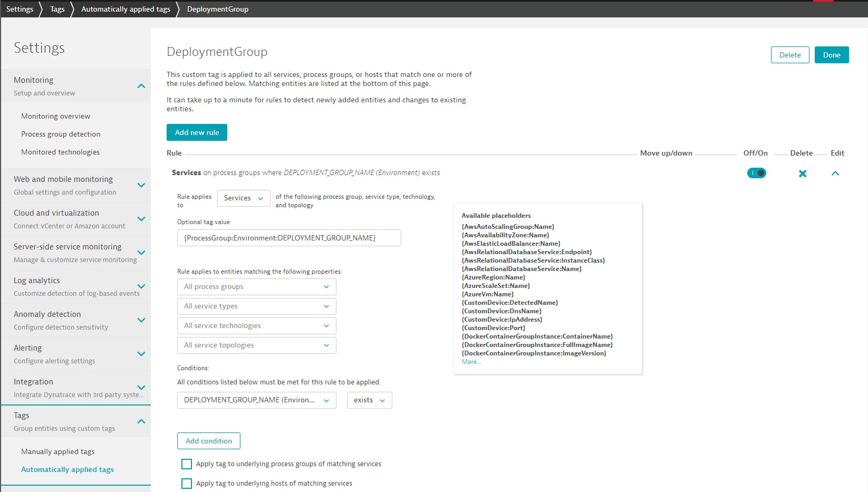Show More available placeholders
The image size is (868, 492).
click(471, 362)
